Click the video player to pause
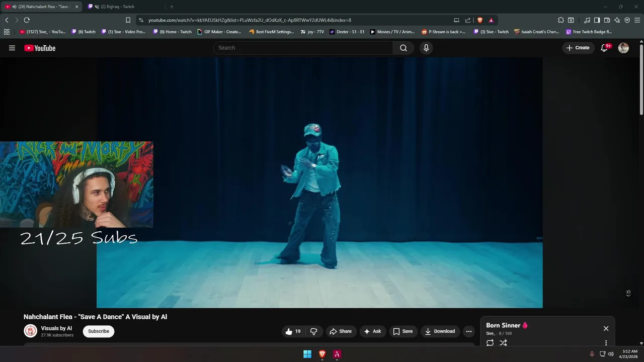644x362 pixels. 319,182
